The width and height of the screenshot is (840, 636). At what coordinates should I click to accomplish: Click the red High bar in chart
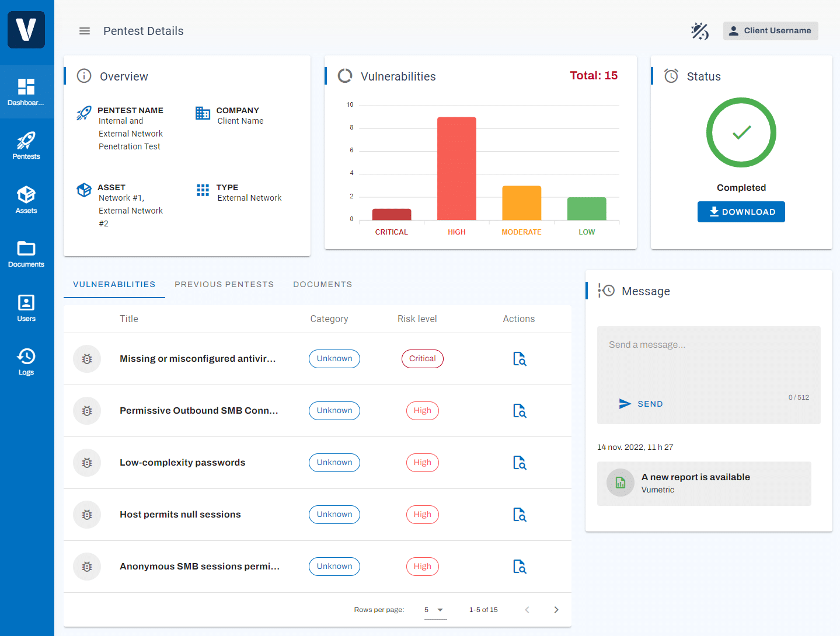pyautogui.click(x=456, y=169)
